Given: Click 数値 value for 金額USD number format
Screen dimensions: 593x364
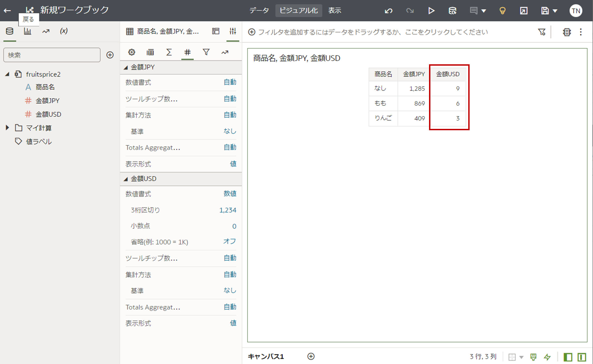Looking at the screenshot, I should pyautogui.click(x=230, y=194).
